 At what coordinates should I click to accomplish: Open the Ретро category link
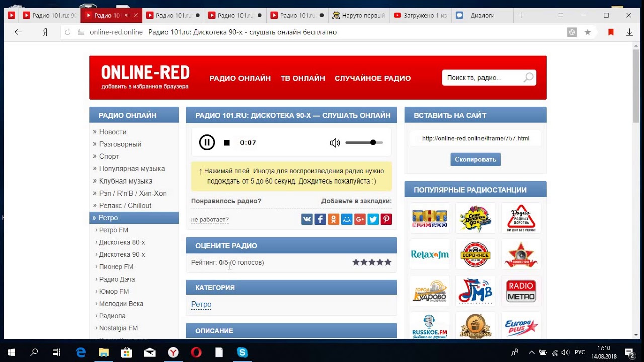201,304
